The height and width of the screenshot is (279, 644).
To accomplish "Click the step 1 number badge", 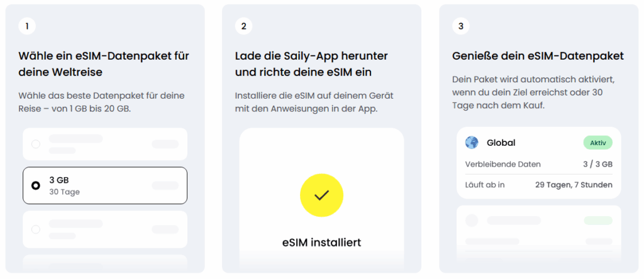I will (27, 26).
